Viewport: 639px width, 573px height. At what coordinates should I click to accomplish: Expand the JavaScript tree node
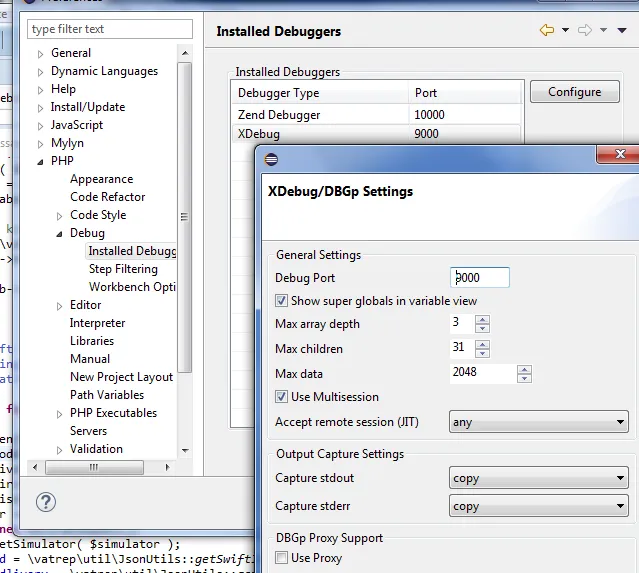[x=40, y=126]
